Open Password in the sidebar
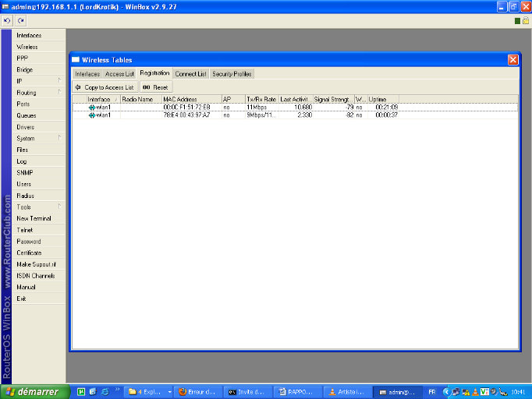The width and height of the screenshot is (532, 399). [38, 242]
